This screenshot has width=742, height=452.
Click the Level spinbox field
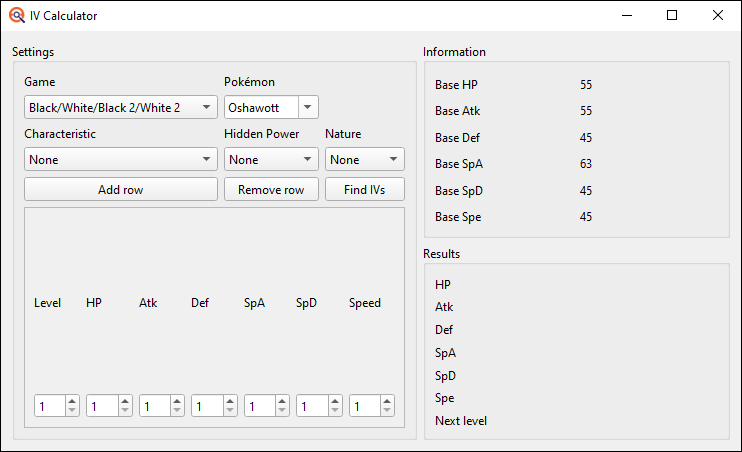tap(50, 406)
